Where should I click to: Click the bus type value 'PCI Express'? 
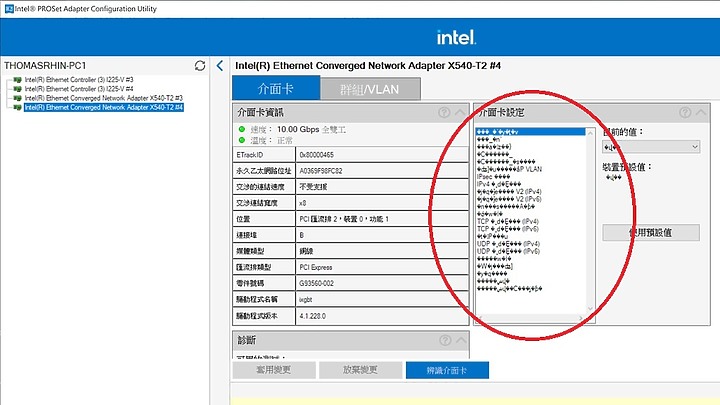[x=315, y=267]
